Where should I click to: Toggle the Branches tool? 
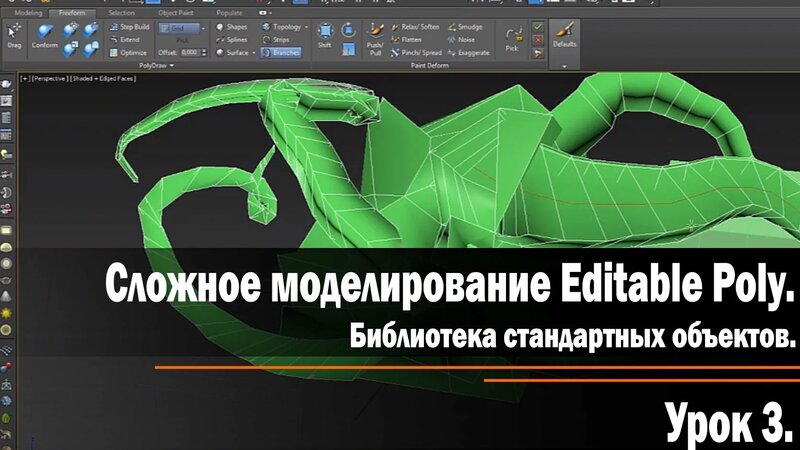(x=281, y=53)
